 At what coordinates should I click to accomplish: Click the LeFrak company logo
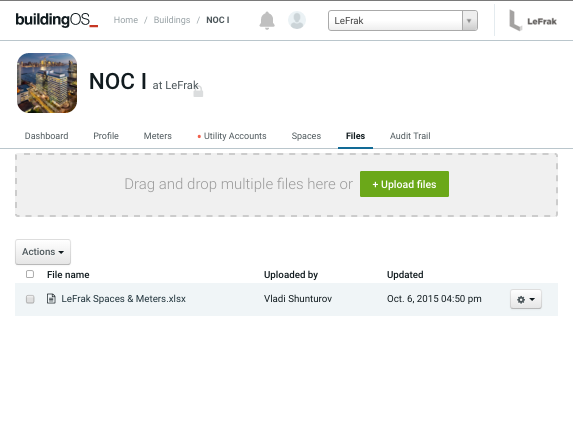[533, 21]
